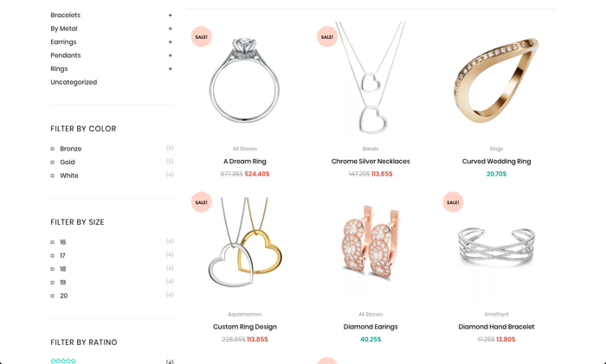Open the A Dream Ring product title
606x364 pixels.
point(245,162)
